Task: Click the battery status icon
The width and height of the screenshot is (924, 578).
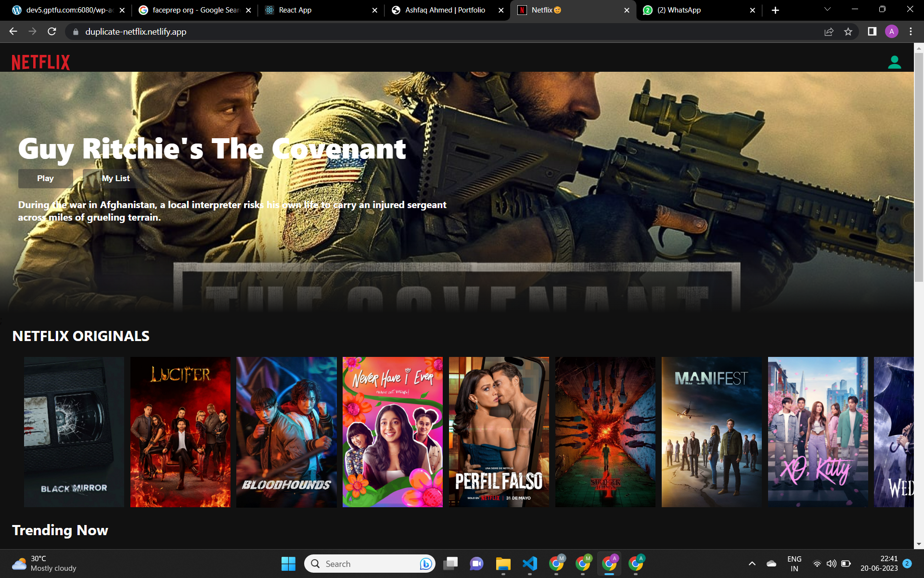Action: pos(846,564)
